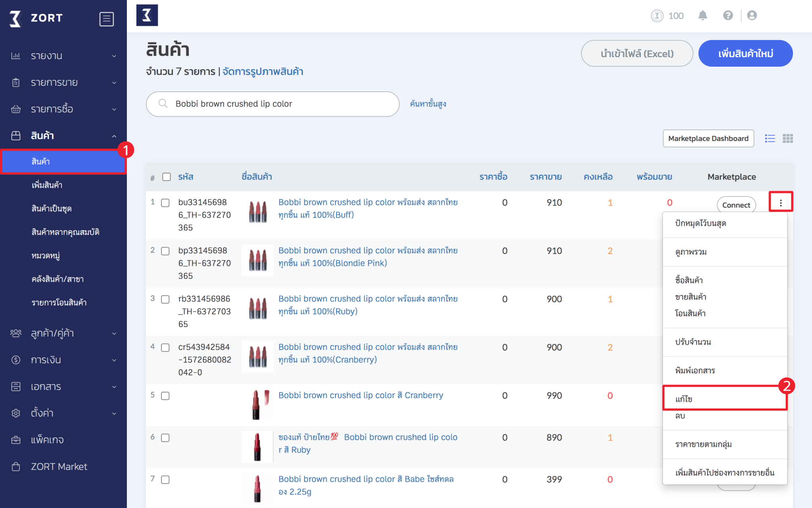Open thumbnail of Blondie Pink lipstick product

257,260
